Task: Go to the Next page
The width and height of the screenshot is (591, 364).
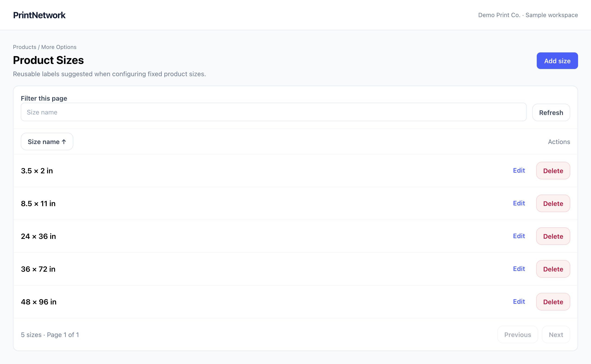Action: pos(556,334)
